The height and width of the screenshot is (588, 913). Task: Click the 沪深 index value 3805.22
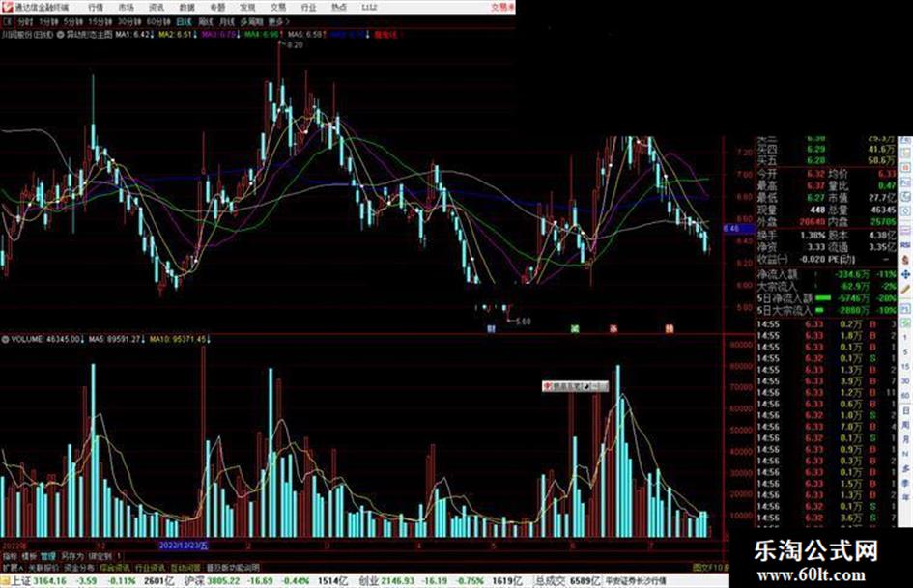pos(225,581)
